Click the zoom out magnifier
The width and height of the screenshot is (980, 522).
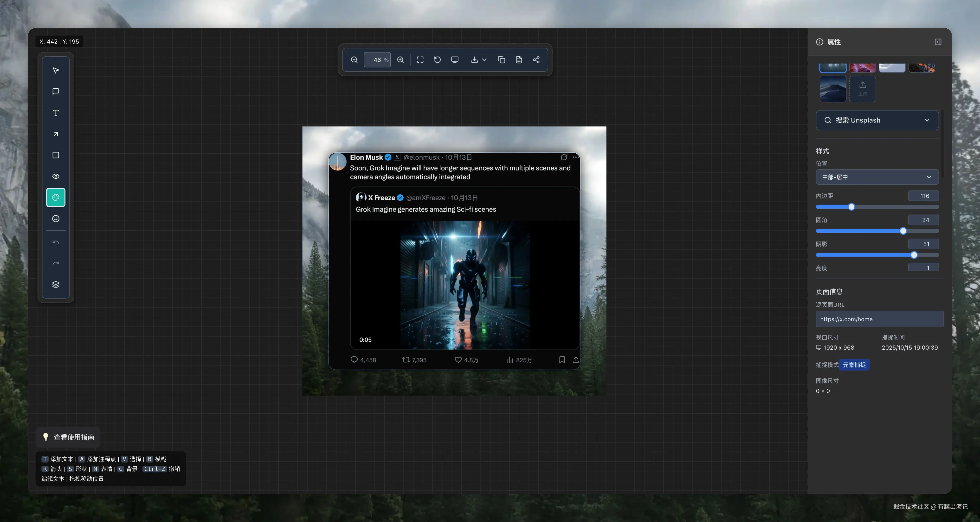click(354, 60)
